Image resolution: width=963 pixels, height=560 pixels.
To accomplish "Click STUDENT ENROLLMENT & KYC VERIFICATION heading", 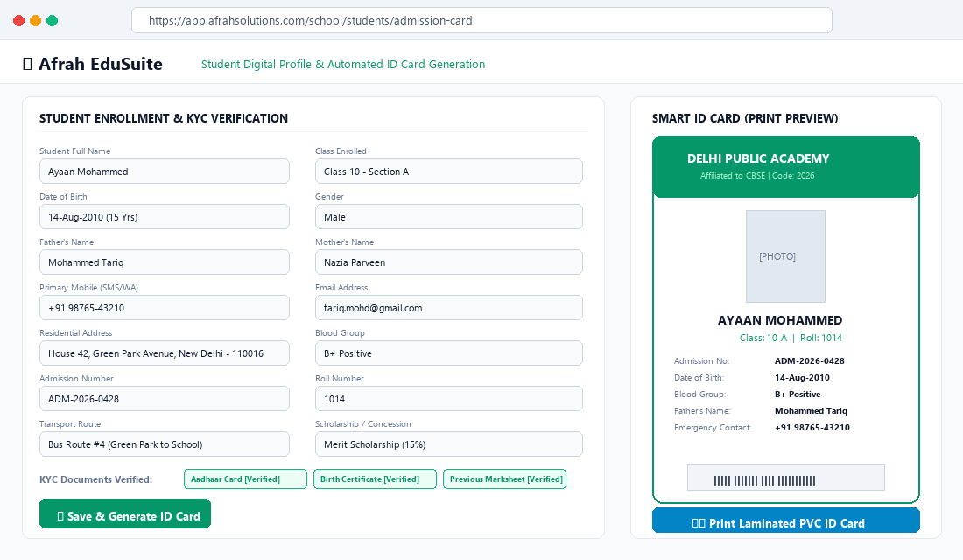I will click(164, 118).
